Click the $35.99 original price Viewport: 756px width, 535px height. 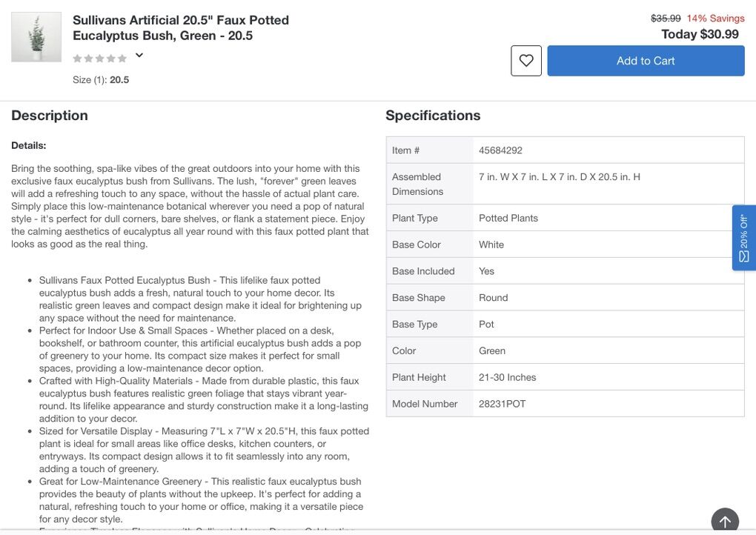666,18
